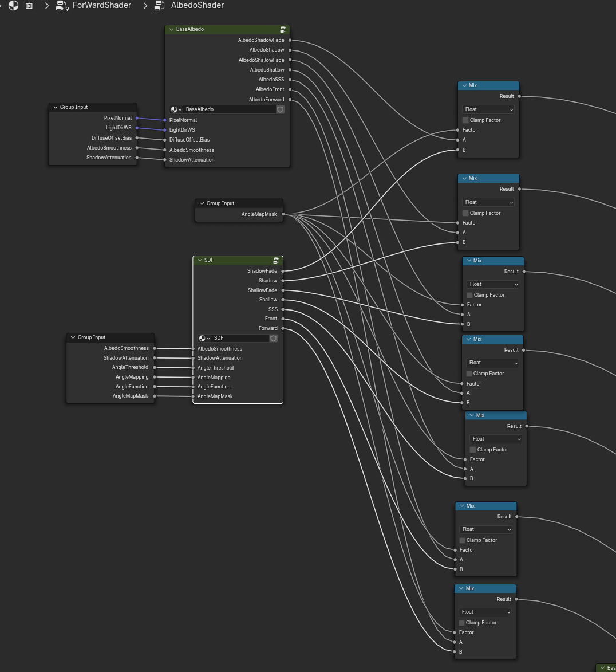The height and width of the screenshot is (672, 616).
Task: Enable Clamp Factor in the topmost Mix node
Action: tap(465, 120)
